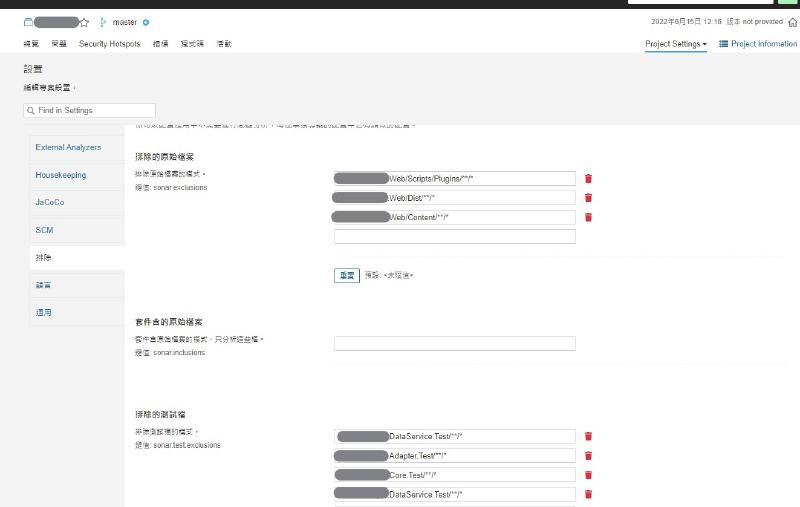Viewport: 800px width, 507px height.
Task: Open the Project Settings dropdown
Action: tap(676, 44)
